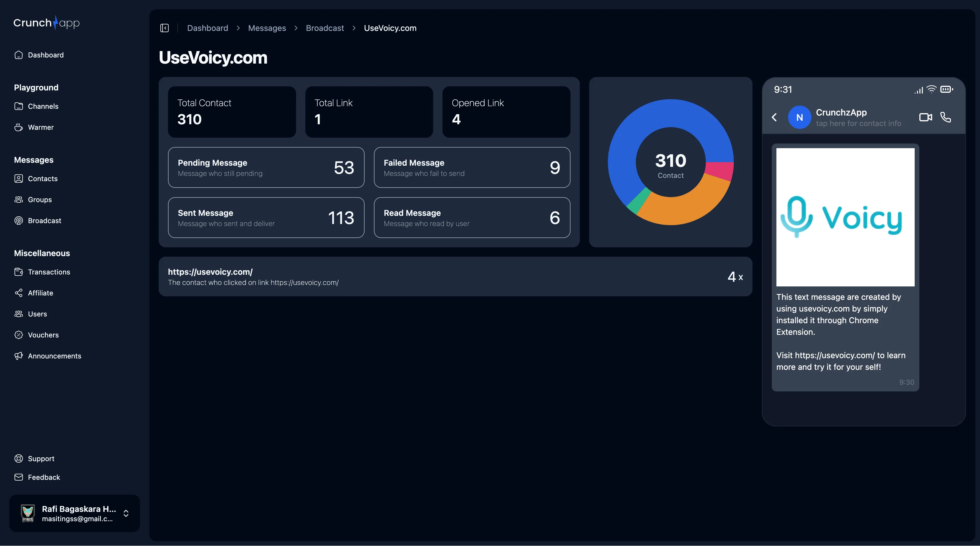The height and width of the screenshot is (546, 980).
Task: Click the masitingss@gmail.c... email text
Action: click(x=77, y=519)
